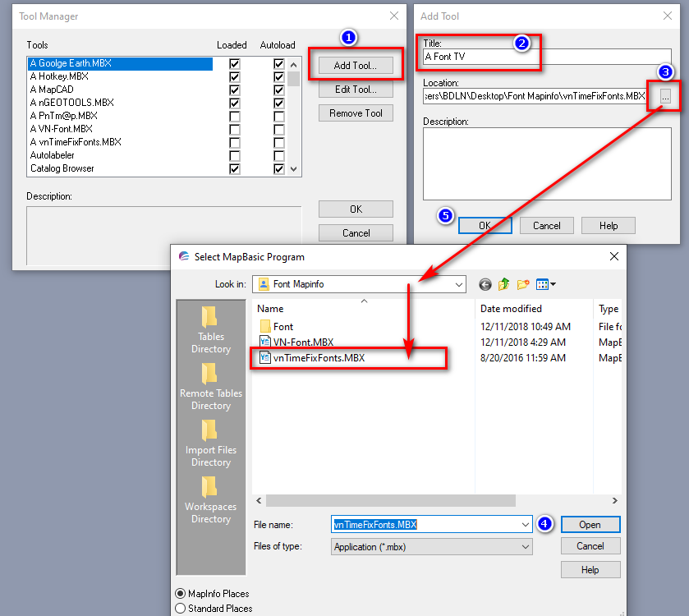Toggle Autoload checkbox for A Hotkey.MBX
Image resolution: width=689 pixels, height=616 pixels.
click(278, 76)
